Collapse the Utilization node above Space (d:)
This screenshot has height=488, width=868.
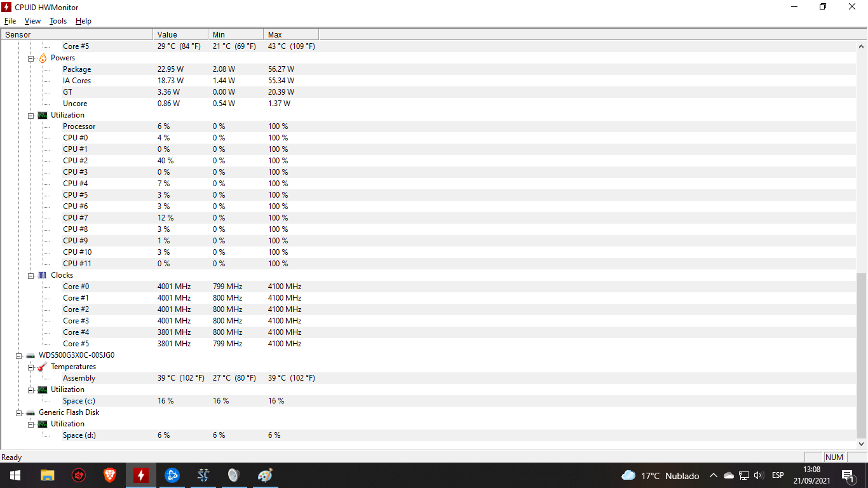[x=31, y=424]
